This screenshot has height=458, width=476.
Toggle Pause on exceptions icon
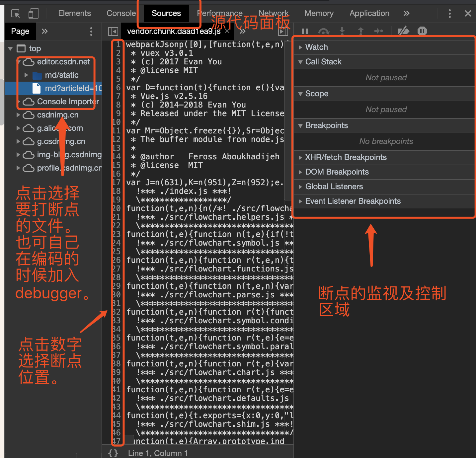tap(422, 31)
